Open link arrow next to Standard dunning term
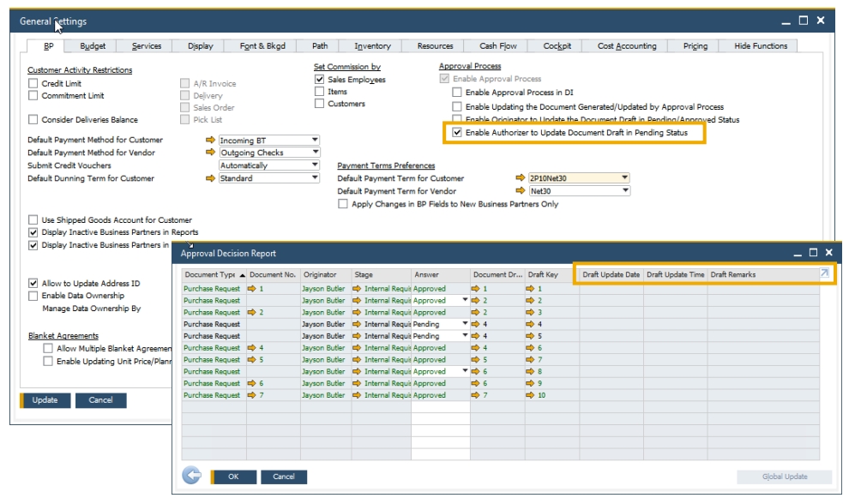The width and height of the screenshot is (843, 504). point(211,178)
